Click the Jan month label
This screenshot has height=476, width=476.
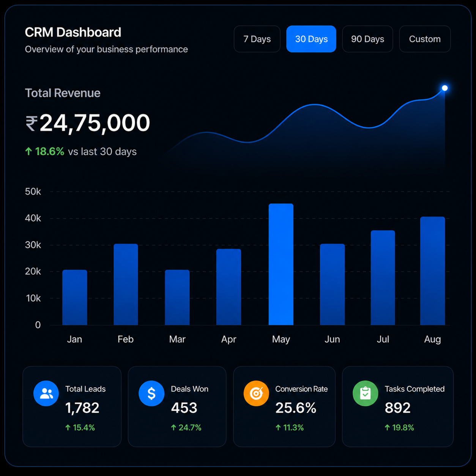(74, 339)
